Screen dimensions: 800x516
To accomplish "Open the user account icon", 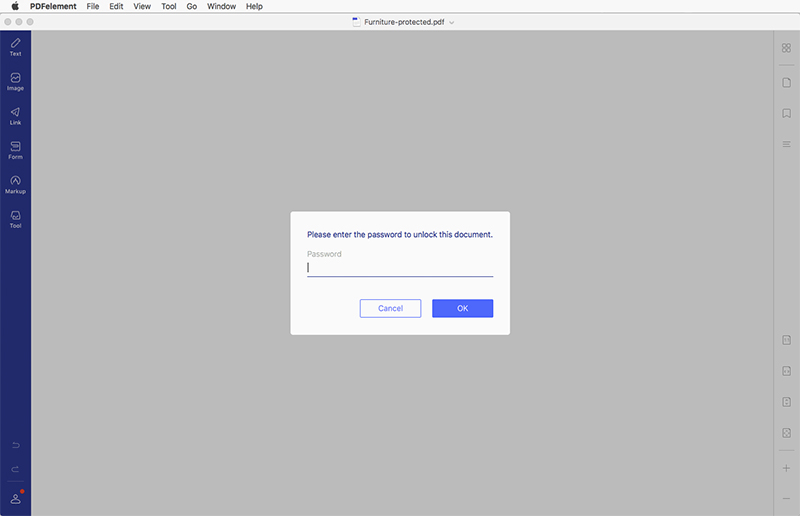I will pyautogui.click(x=16, y=498).
